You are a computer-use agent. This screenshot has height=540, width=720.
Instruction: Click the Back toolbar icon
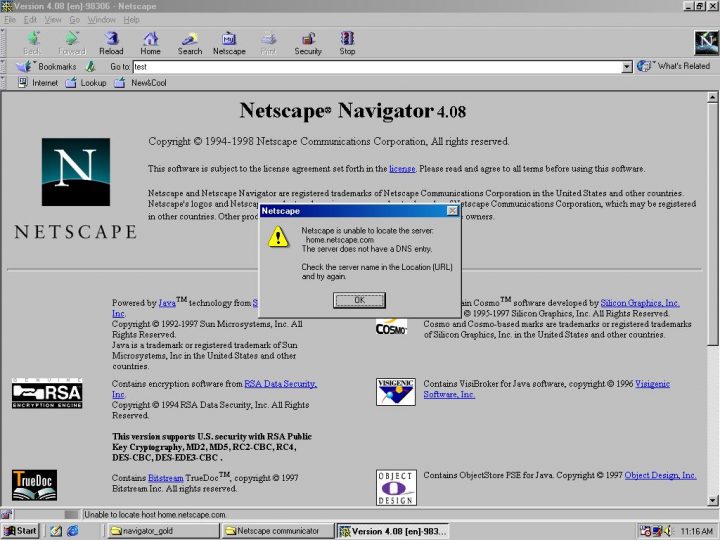[33, 43]
